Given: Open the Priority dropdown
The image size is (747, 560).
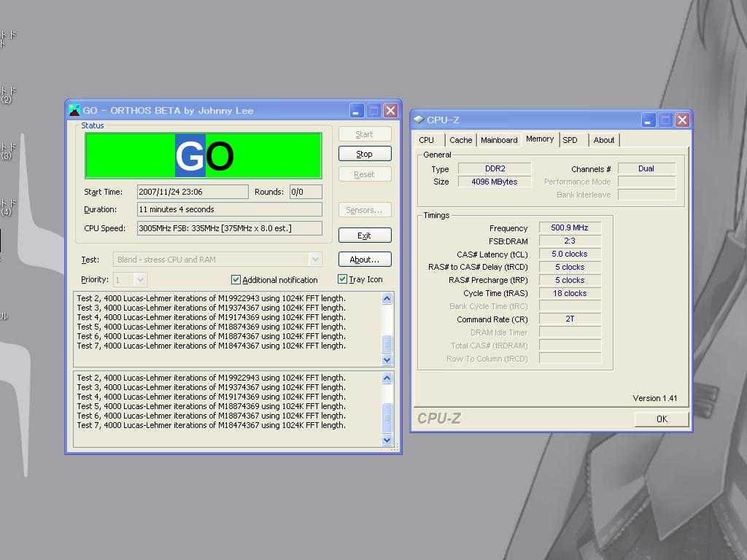Looking at the screenshot, I should point(140,279).
